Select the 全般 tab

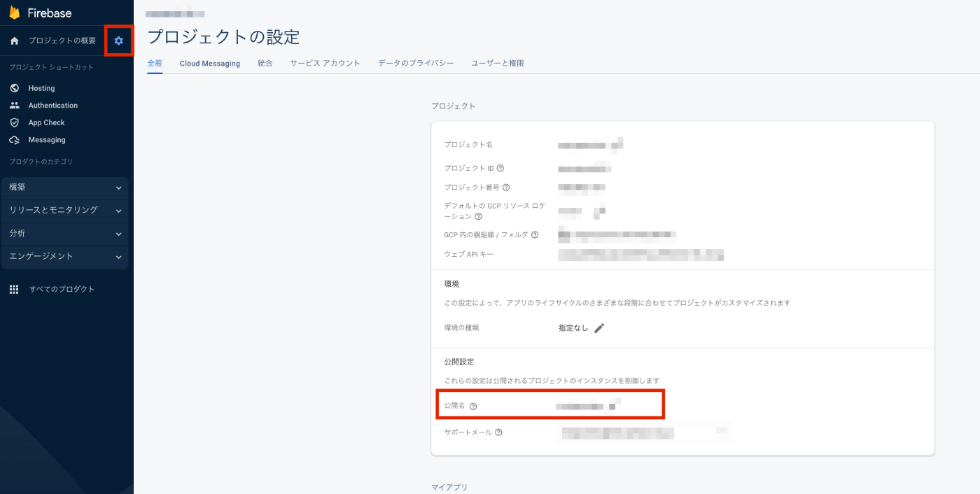pyautogui.click(x=155, y=63)
